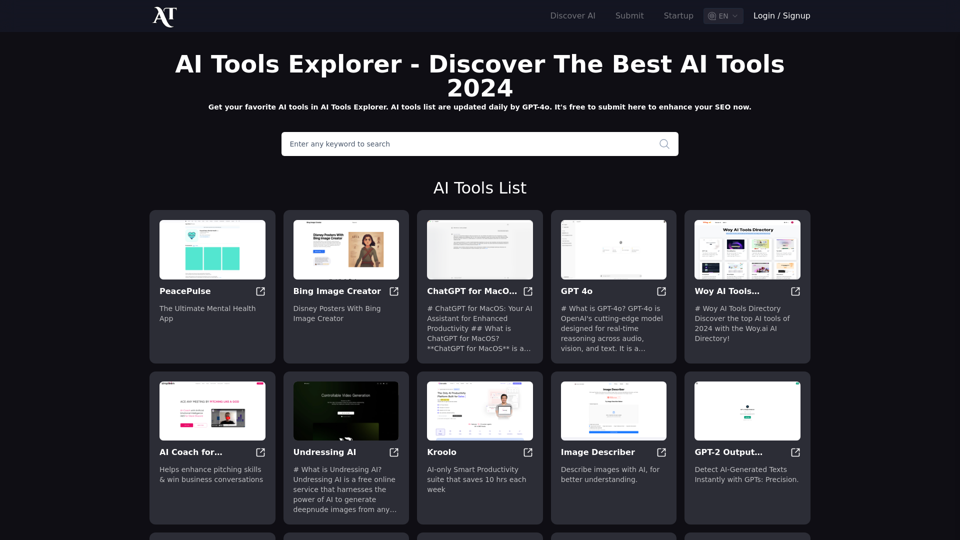This screenshot has height=540, width=960.
Task: Click 'Detect AI-Generated Texts Instantly' description
Action: click(x=746, y=474)
